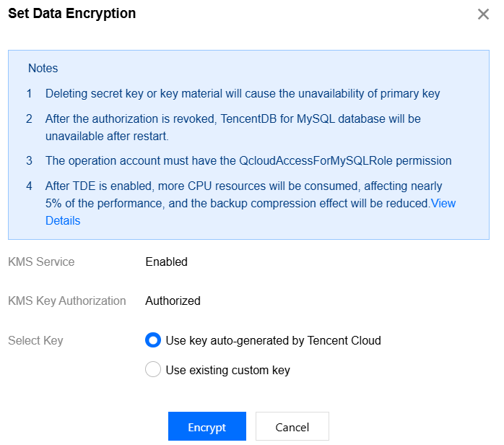This screenshot has width=504, height=445.
Task: Click the Set Data Encryption title text
Action: (x=71, y=14)
